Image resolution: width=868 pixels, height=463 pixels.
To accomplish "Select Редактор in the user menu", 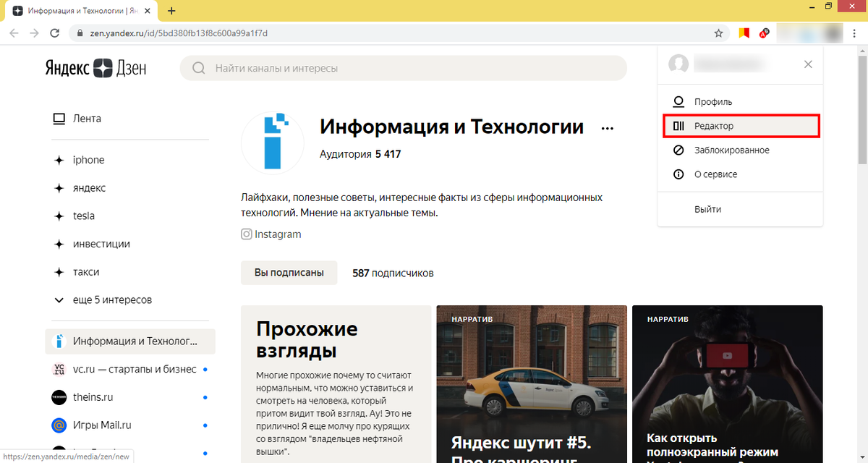I will (x=741, y=126).
